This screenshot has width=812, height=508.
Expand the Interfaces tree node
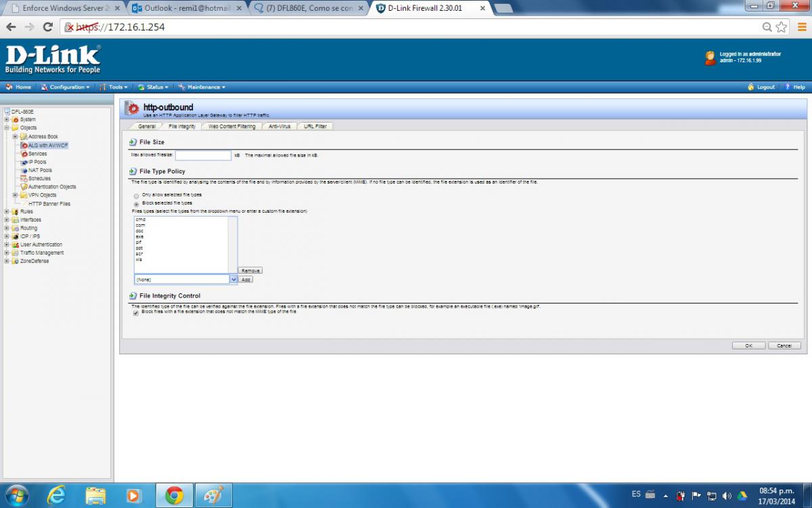(7, 220)
